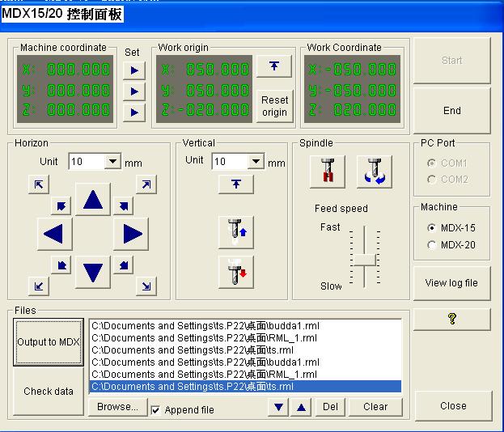Jog diagonally up-right with small solid arrow
Viewport: 504px width, 432px height.
(x=124, y=206)
